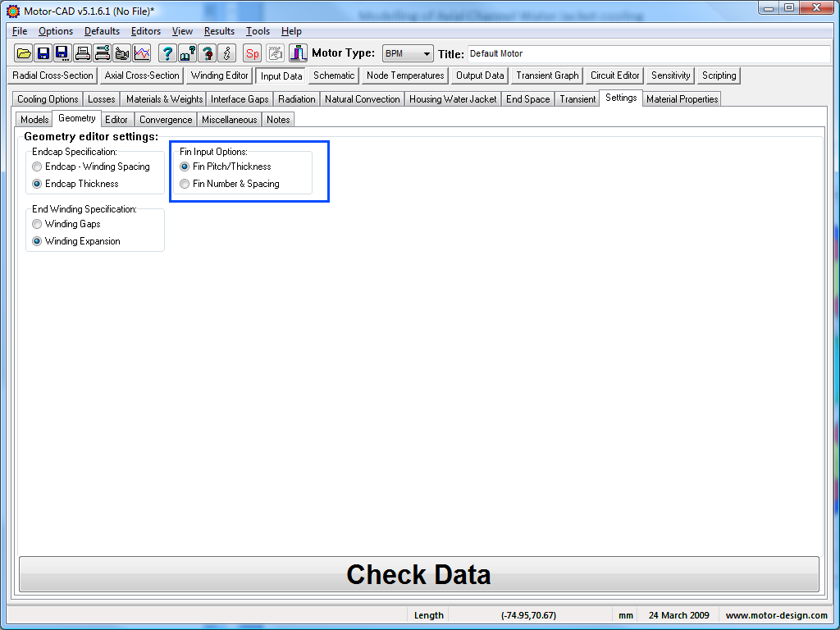
Task: Click the print icon in toolbar
Action: coord(83,53)
